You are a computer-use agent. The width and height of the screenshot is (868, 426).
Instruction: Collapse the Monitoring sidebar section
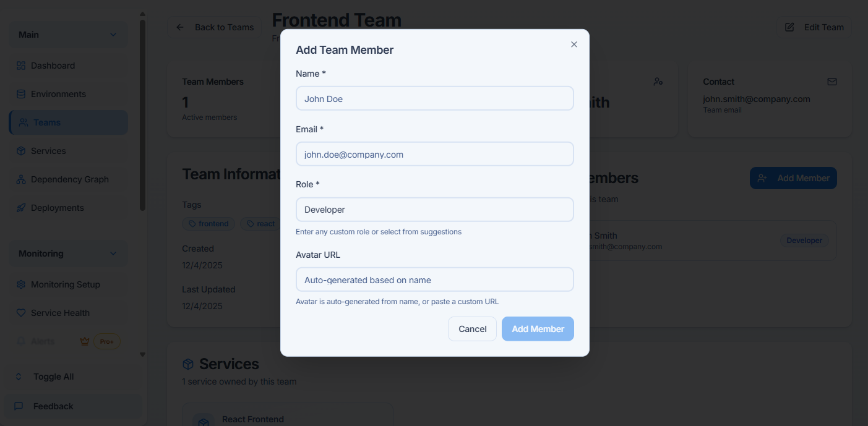click(113, 253)
